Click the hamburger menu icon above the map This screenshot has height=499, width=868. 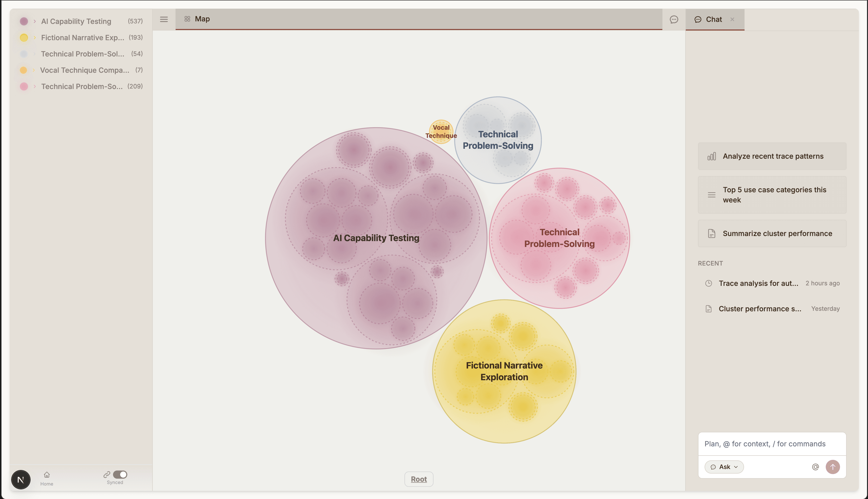164,19
